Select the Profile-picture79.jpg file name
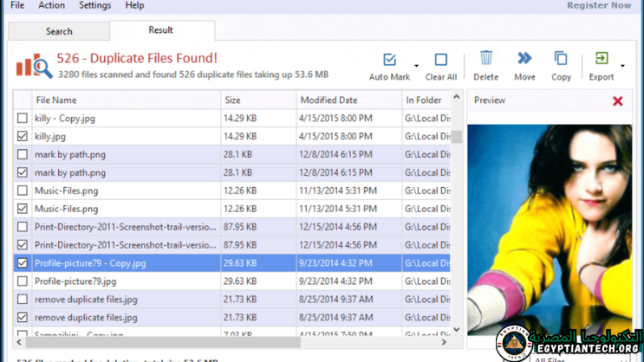Image resolution: width=644 pixels, height=362 pixels. pos(75,281)
